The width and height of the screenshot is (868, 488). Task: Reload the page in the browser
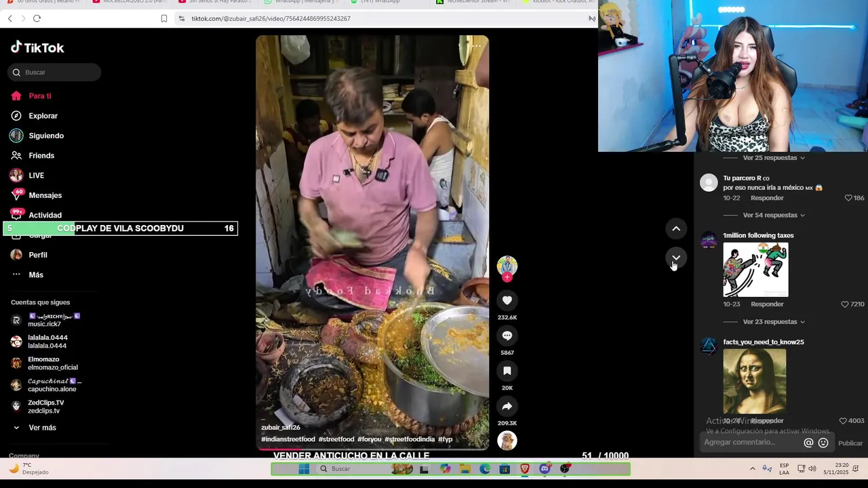click(37, 18)
